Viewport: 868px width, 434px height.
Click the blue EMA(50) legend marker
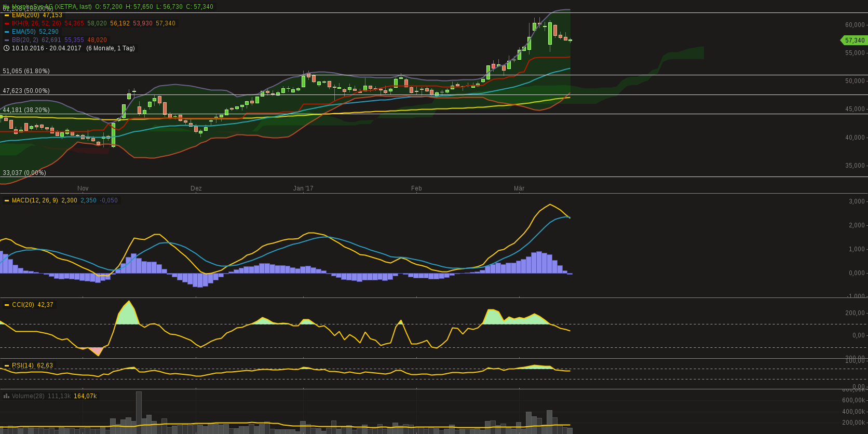pyautogui.click(x=7, y=32)
